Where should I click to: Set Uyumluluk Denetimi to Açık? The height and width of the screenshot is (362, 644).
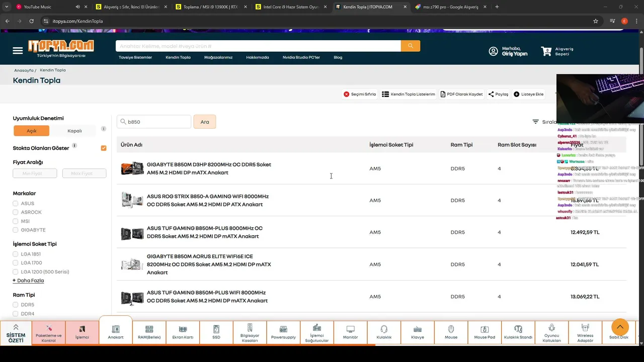click(31, 131)
